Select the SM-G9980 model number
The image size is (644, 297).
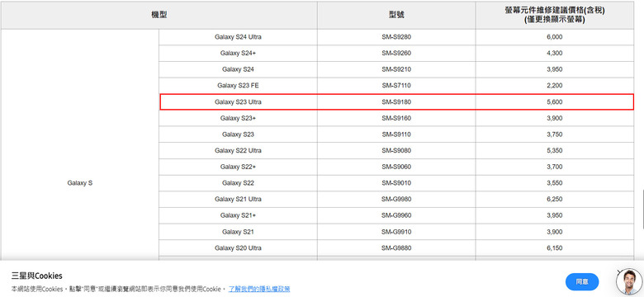click(x=396, y=199)
